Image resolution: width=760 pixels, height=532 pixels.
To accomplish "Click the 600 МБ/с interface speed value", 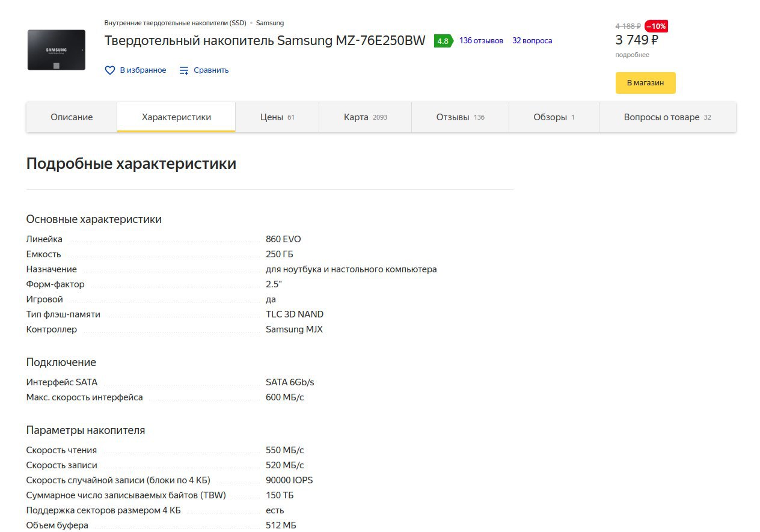I will 285,397.
